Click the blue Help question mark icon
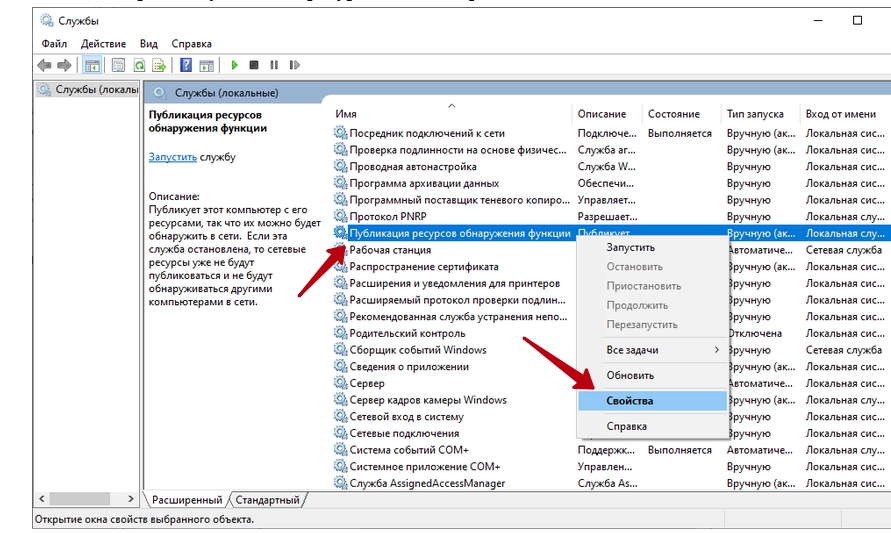The width and height of the screenshot is (891, 533). 186,65
